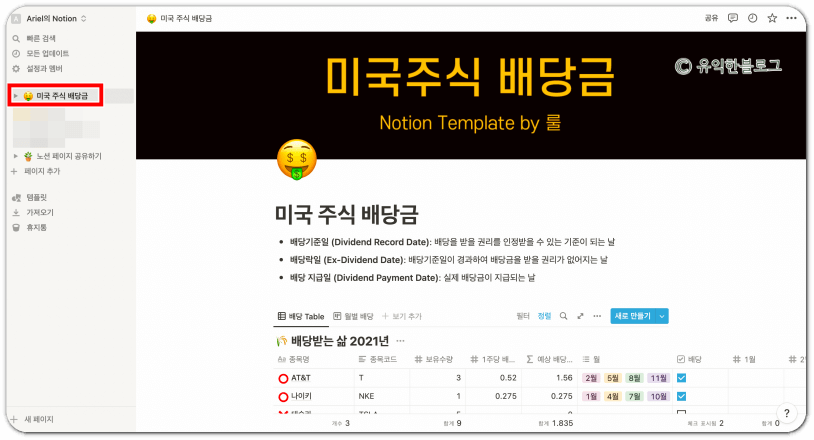Open the three-dot page menu in top bar
Viewport: 814px width, 440px height.
point(791,18)
